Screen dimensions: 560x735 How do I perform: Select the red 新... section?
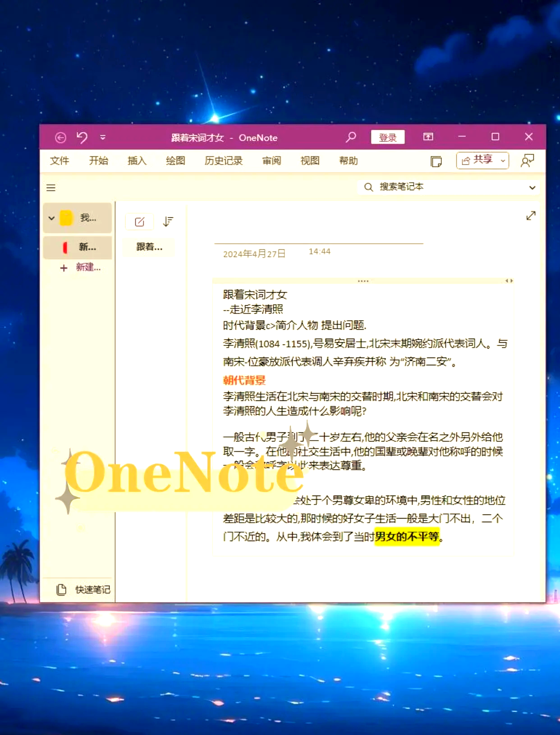click(78, 247)
